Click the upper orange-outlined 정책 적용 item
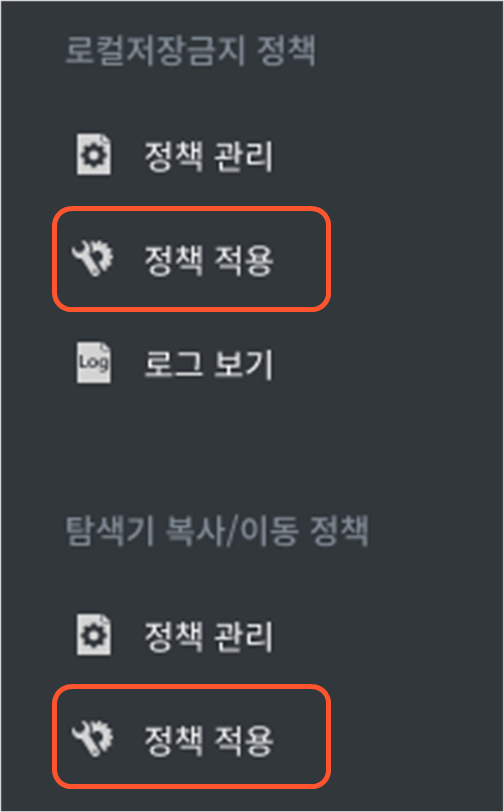This screenshot has width=504, height=812. [x=192, y=259]
